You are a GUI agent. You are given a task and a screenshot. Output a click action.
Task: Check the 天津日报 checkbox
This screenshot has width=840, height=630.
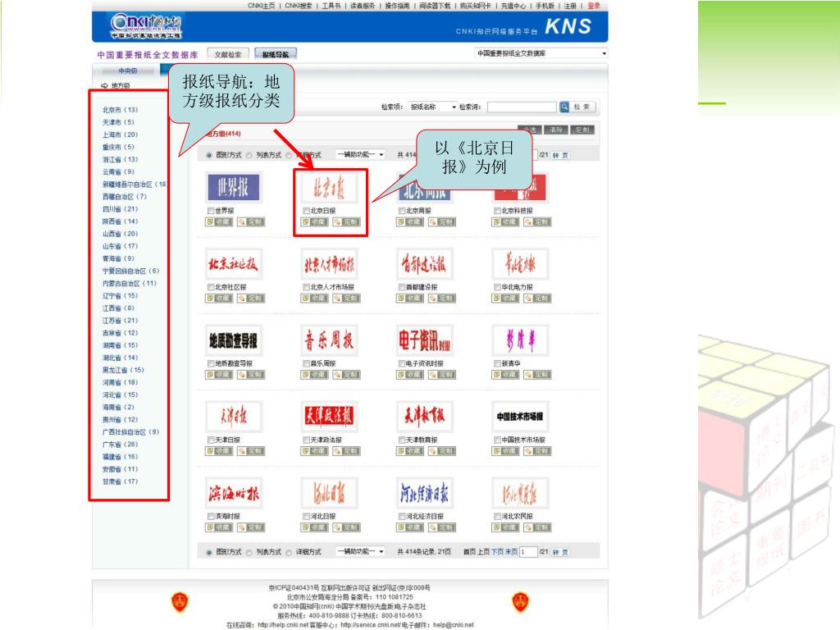click(211, 440)
